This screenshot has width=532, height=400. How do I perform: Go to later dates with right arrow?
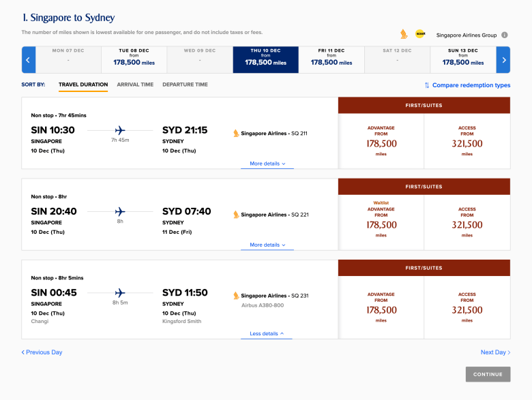coord(503,60)
